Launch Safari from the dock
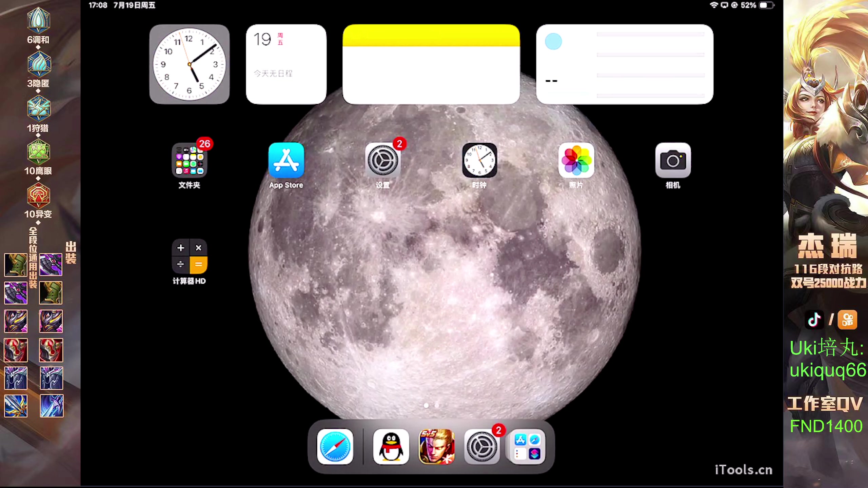Image resolution: width=868 pixels, height=488 pixels. tap(335, 446)
